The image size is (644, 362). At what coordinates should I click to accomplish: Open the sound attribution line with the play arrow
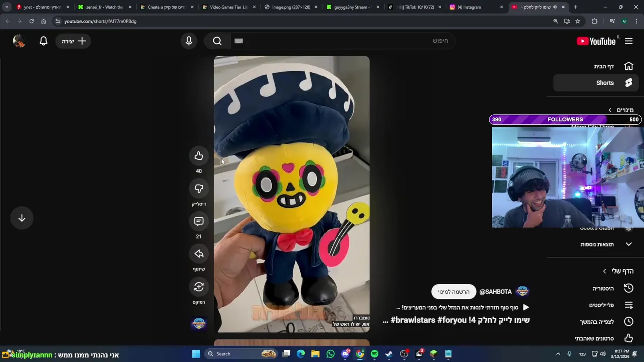tap(463, 307)
